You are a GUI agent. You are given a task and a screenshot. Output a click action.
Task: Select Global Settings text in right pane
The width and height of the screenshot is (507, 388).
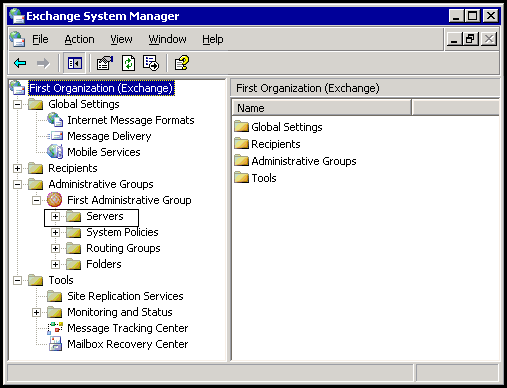click(x=287, y=127)
